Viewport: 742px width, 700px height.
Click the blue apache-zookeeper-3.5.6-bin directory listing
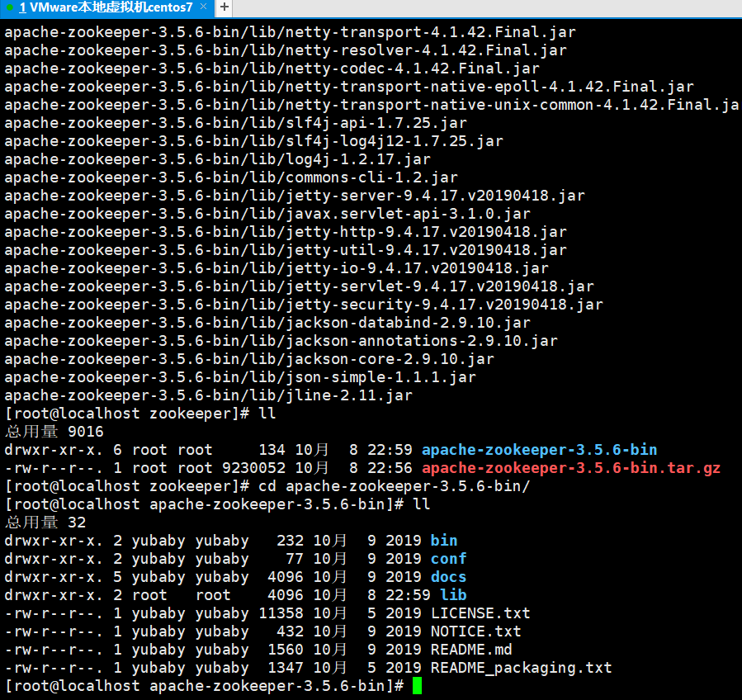tap(539, 450)
